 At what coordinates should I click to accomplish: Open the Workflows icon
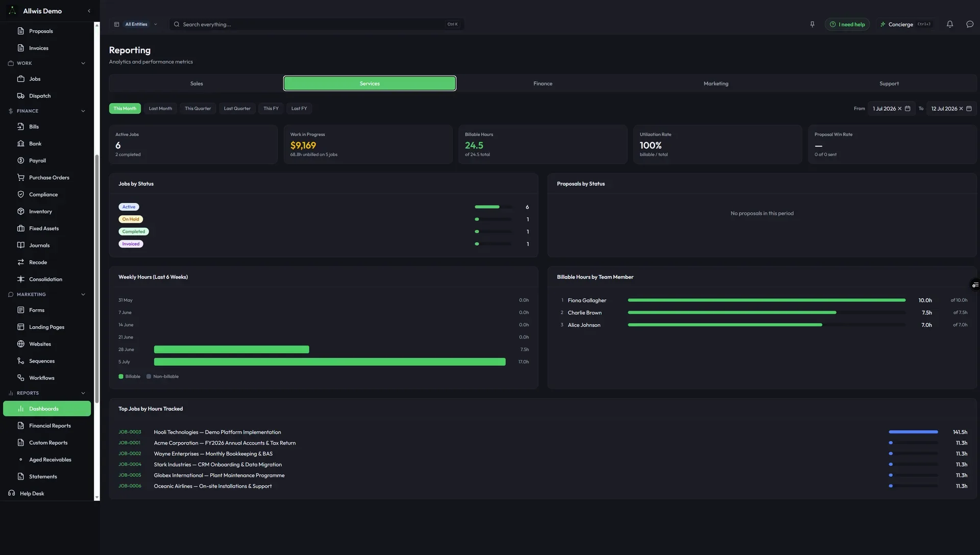pos(21,378)
